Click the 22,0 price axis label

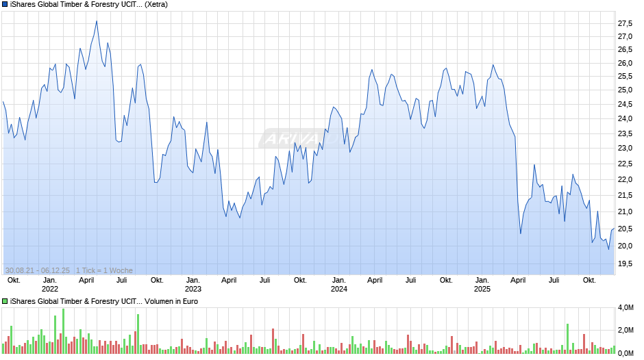(625, 179)
